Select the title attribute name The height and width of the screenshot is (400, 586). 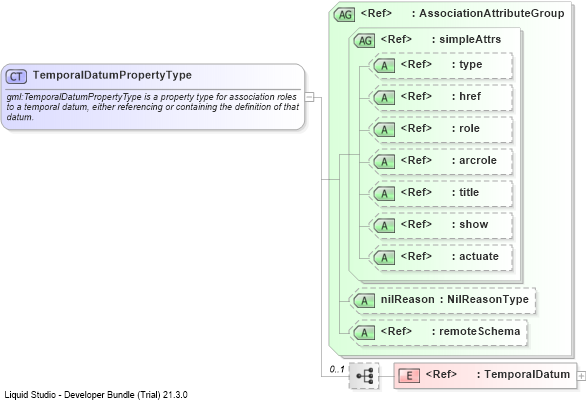click(x=469, y=193)
